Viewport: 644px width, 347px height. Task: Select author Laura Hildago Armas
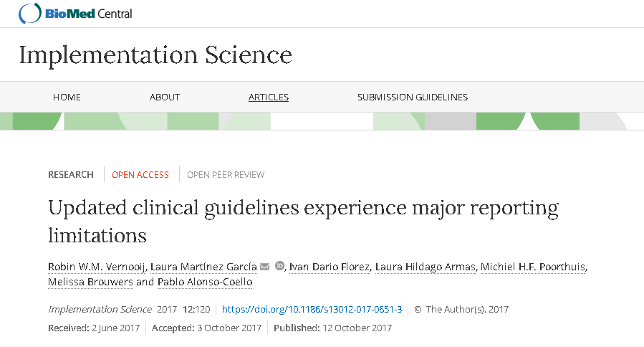pyautogui.click(x=426, y=267)
